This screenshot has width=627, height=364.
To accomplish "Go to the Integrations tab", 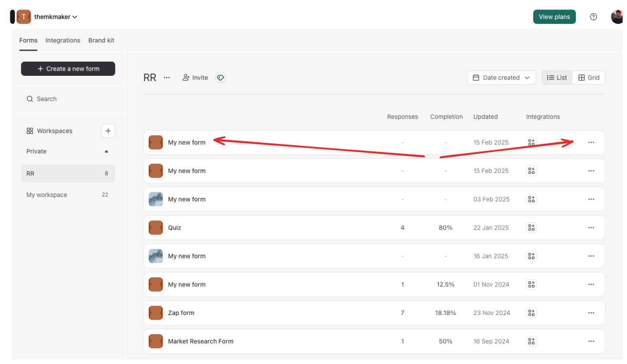I will [63, 40].
